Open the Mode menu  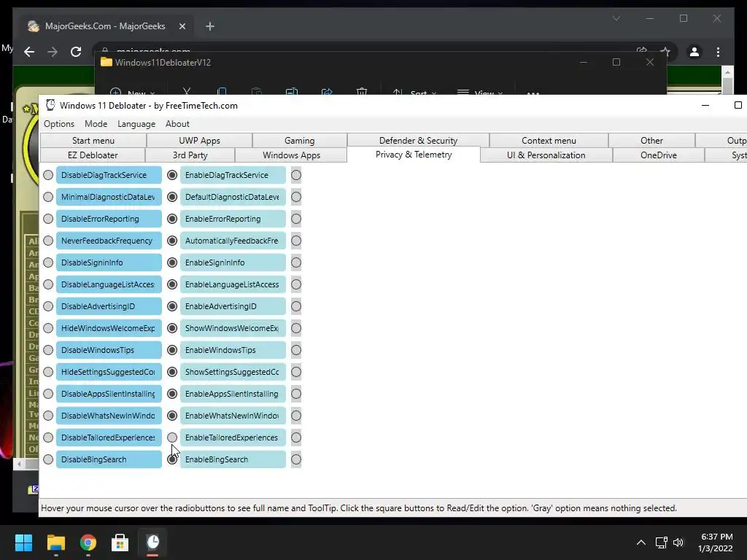point(96,124)
